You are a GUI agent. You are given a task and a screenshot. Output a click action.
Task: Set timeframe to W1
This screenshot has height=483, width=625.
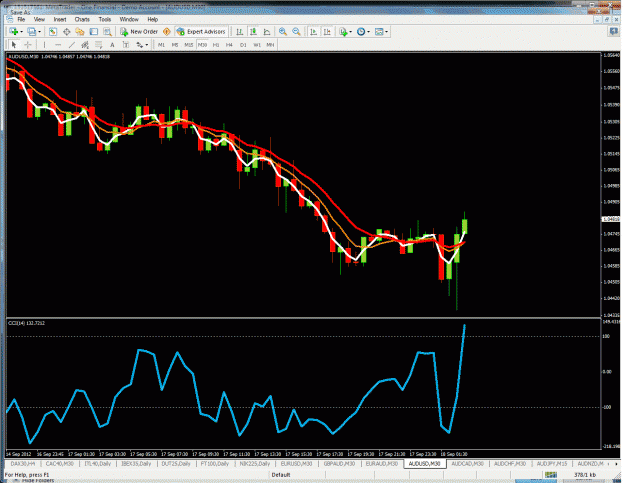tap(257, 45)
